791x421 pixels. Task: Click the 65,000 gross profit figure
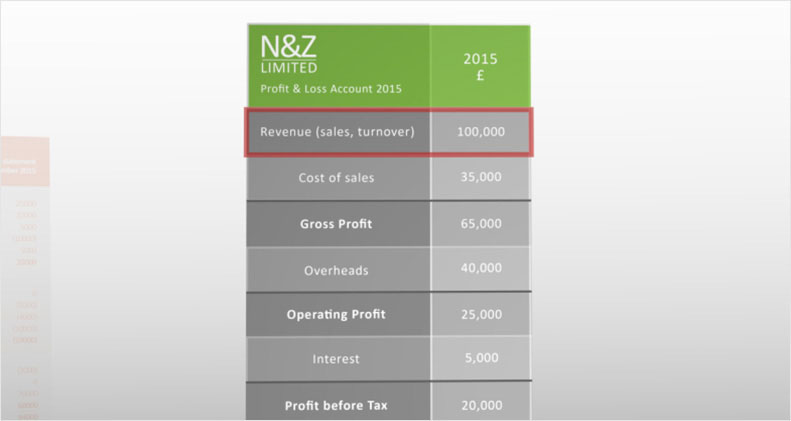(x=481, y=223)
